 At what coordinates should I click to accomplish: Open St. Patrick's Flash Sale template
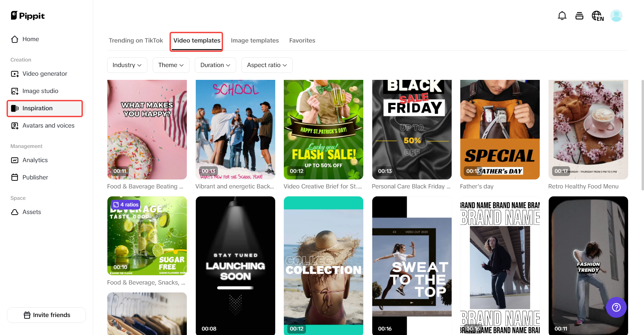(x=324, y=130)
